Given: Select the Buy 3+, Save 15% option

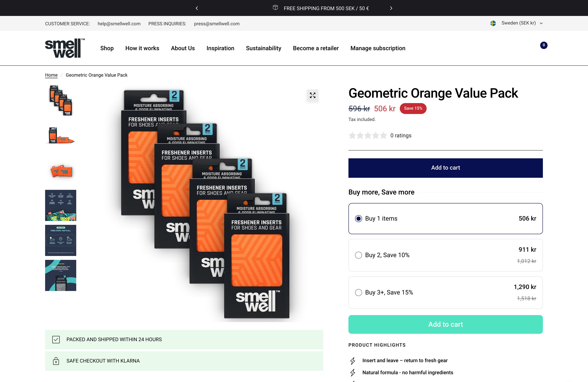Looking at the screenshot, I should tap(359, 292).
